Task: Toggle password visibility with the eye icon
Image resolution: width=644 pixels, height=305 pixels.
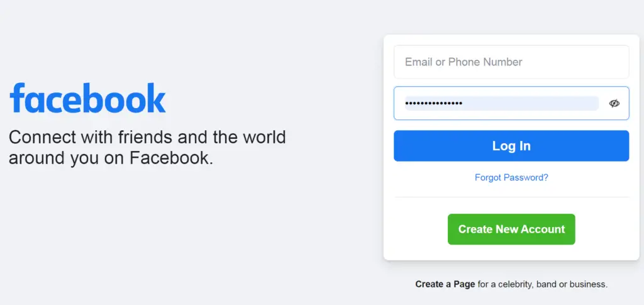Action: coord(614,103)
